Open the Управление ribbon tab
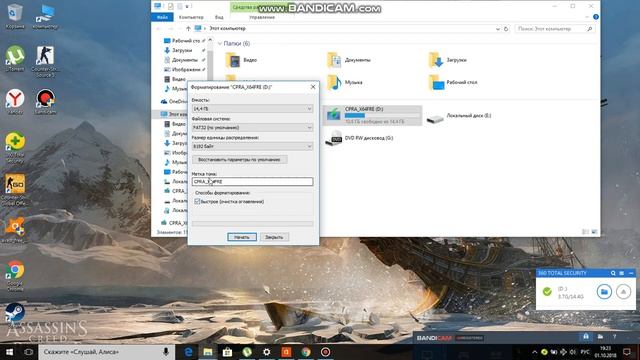640x360 pixels. click(261, 17)
